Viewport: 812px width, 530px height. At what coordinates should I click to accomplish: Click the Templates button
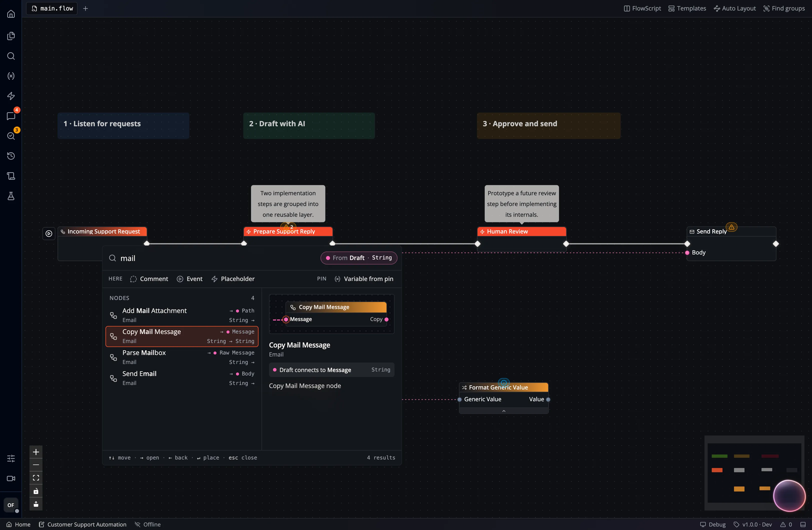click(x=687, y=8)
